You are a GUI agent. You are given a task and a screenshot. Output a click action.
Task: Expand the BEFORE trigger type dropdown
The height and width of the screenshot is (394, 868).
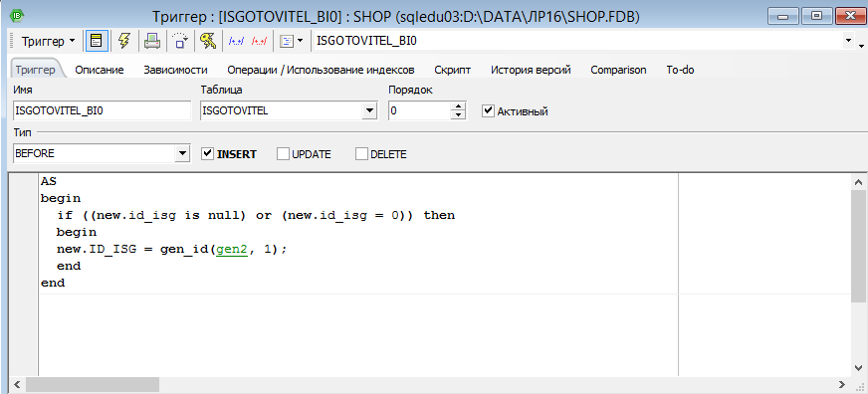pos(182,154)
